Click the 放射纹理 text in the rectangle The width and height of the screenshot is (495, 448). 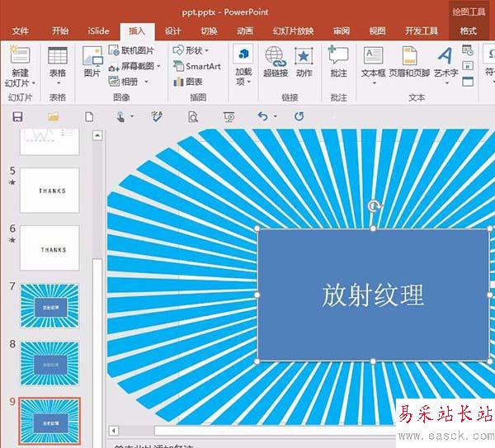click(373, 295)
